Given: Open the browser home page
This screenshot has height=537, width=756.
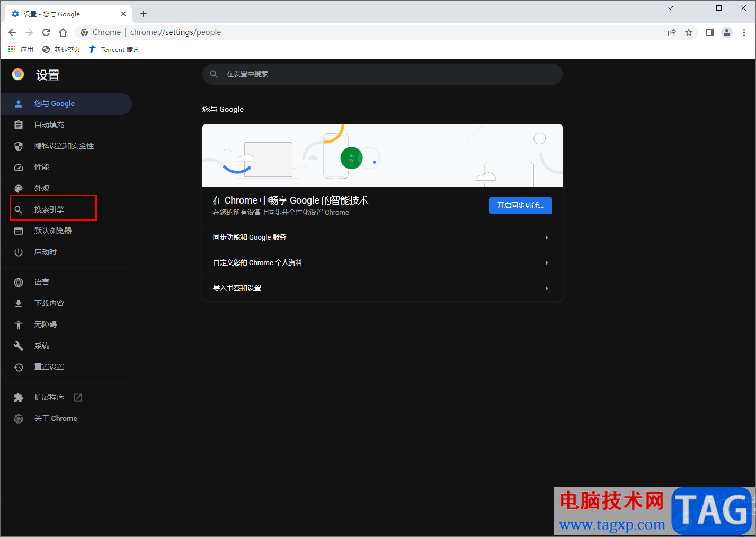Looking at the screenshot, I should [x=63, y=32].
